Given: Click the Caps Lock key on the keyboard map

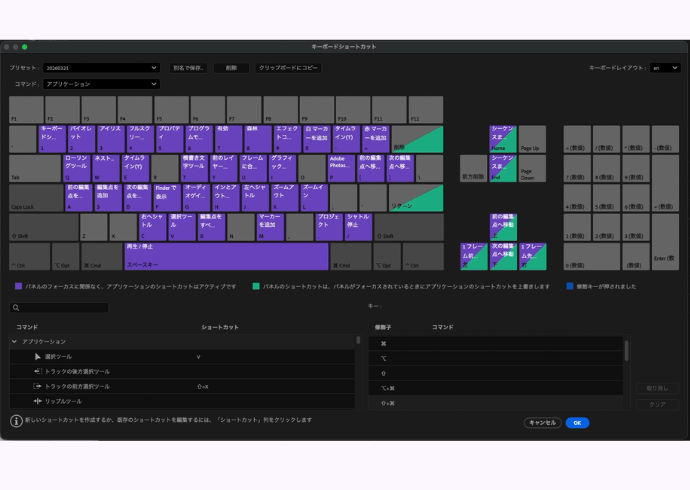Looking at the screenshot, I should pos(35,198).
